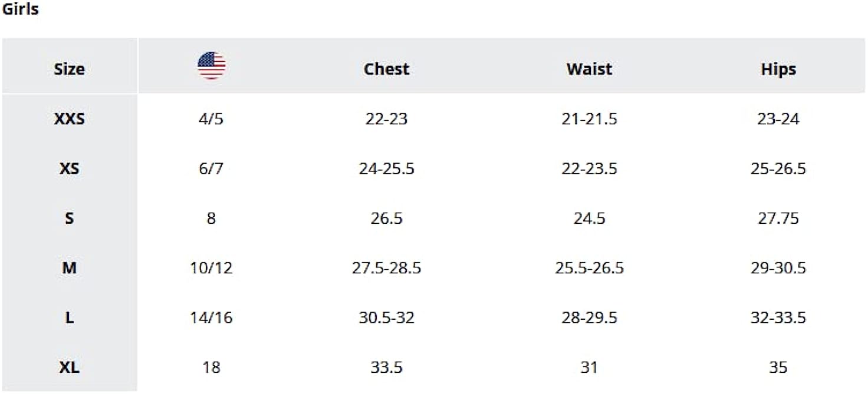Select chest measurement 27.5-28.5
The width and height of the screenshot is (868, 394).
coord(386,268)
